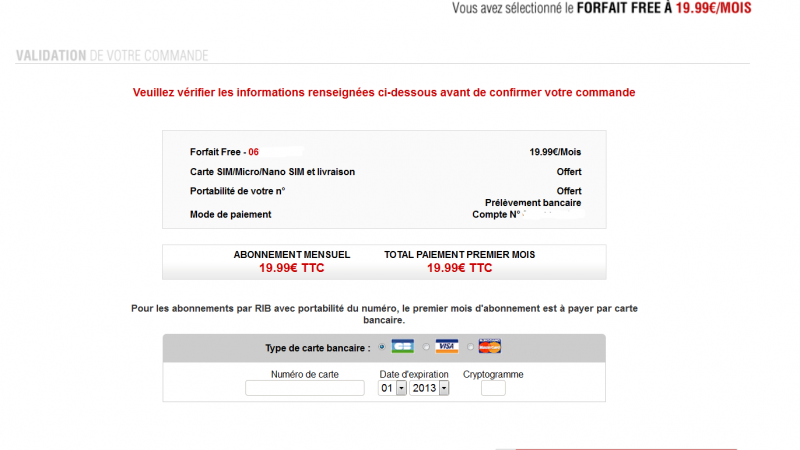Click the 19.99€ TTC under TOTAL PAIEMENT
800x450 pixels.
point(460,268)
